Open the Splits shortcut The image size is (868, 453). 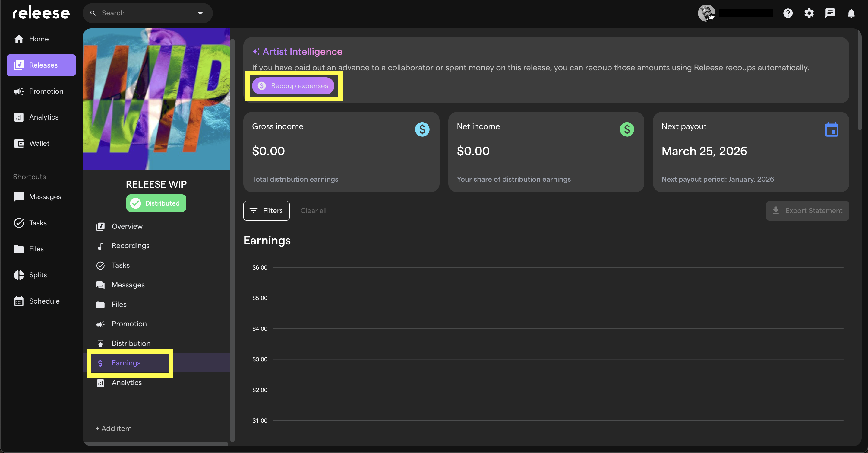click(x=41, y=275)
